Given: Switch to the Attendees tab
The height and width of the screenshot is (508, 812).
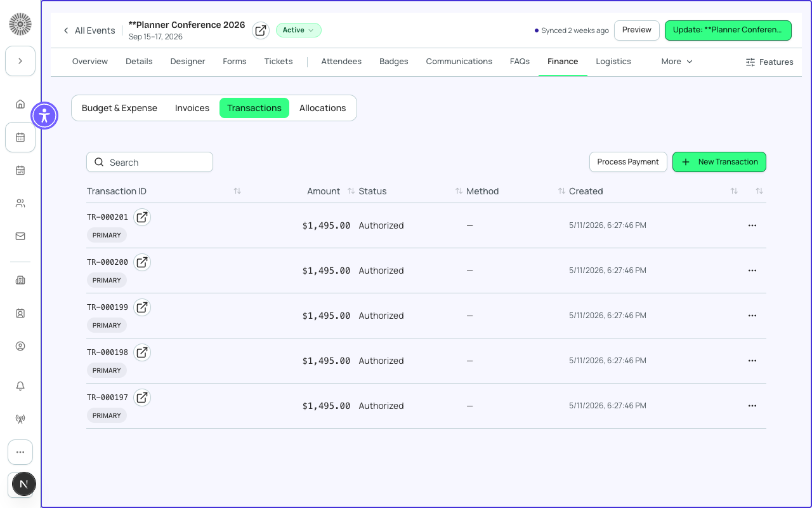Looking at the screenshot, I should (x=341, y=62).
